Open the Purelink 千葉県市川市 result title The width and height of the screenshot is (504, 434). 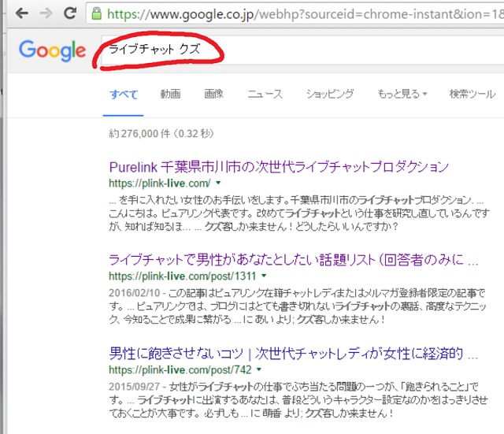pos(279,167)
